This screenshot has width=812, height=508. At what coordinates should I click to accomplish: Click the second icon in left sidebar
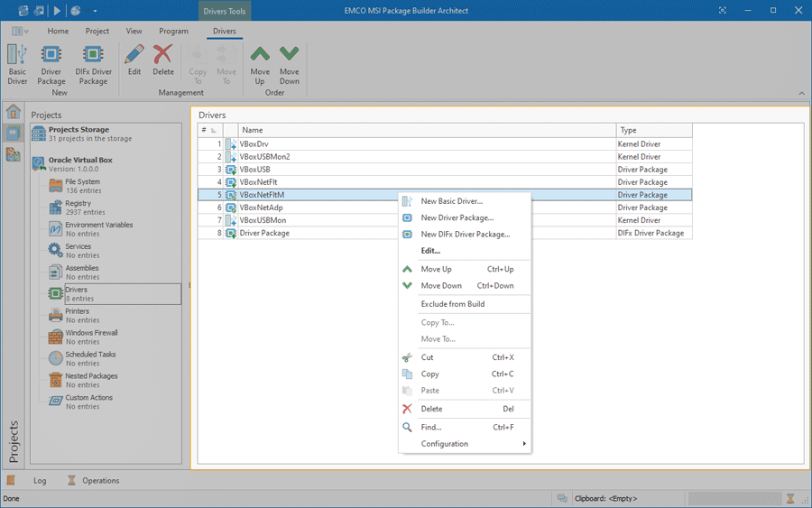[13, 133]
